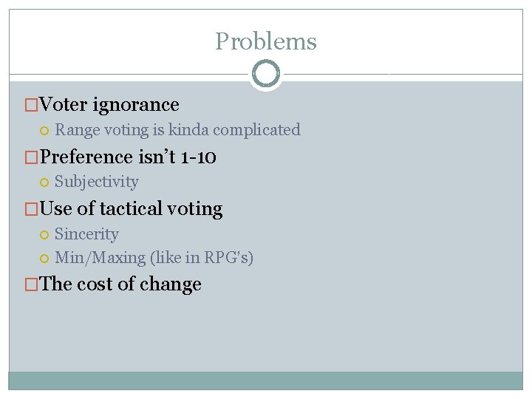Click the text Range voting is kinda complicated
The image size is (532, 399).
tap(177, 130)
